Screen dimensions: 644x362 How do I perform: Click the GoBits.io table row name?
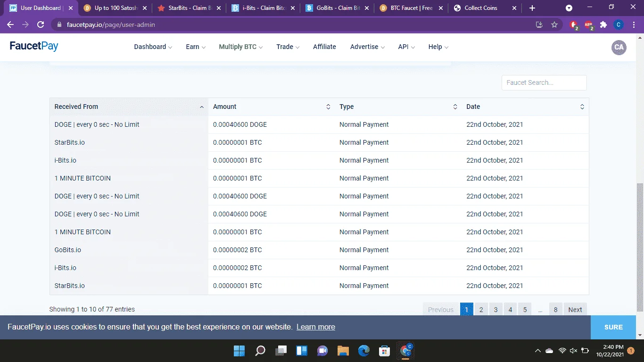tap(68, 250)
